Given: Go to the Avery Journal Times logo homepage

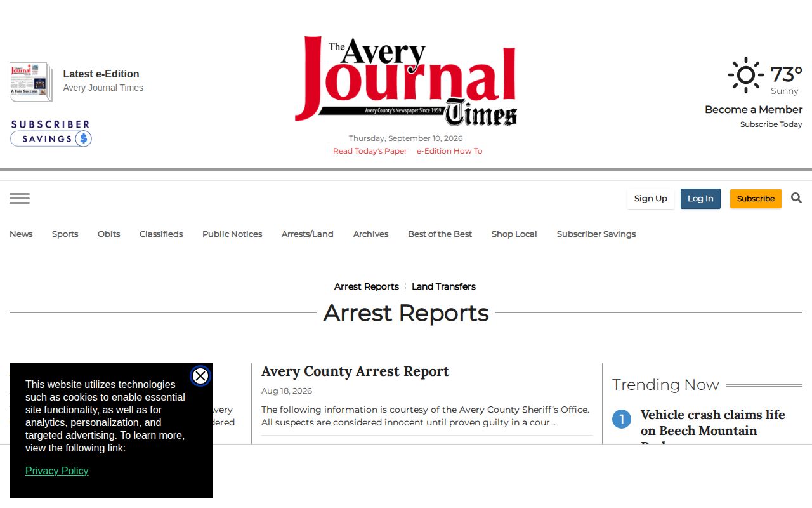Looking at the screenshot, I should pyautogui.click(x=406, y=81).
